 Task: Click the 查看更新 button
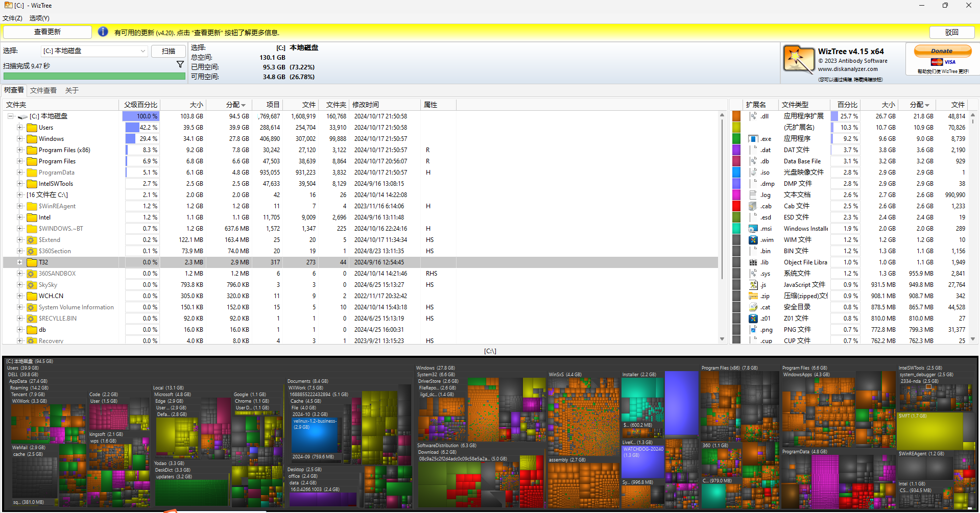click(x=47, y=32)
